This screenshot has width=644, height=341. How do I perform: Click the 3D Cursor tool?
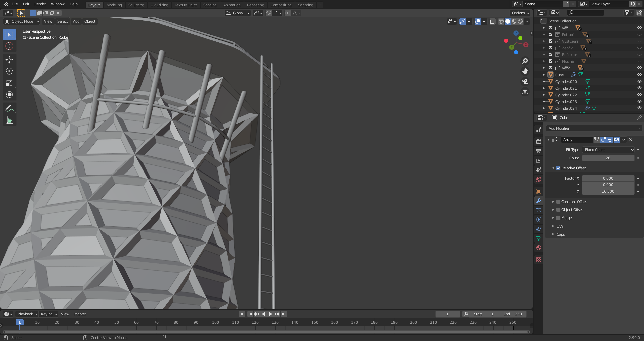click(9, 46)
